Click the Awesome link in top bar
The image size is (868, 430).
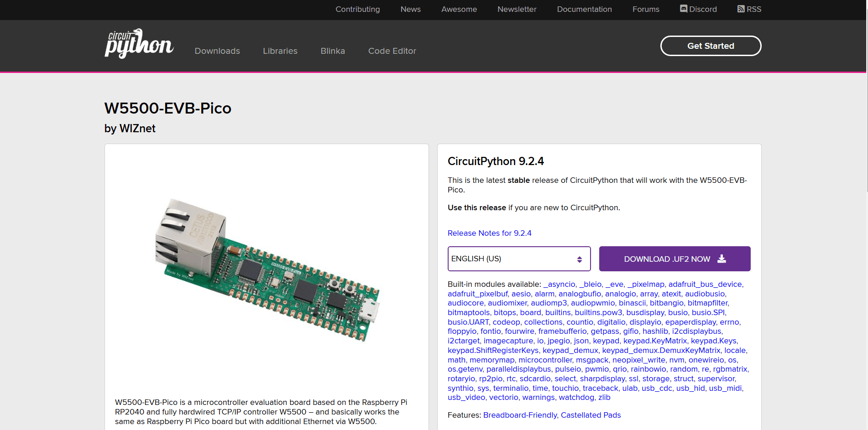point(459,9)
